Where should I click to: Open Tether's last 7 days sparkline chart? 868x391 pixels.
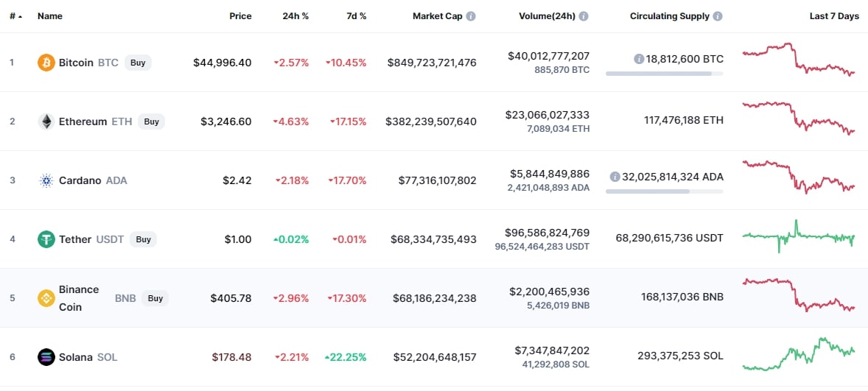coord(799,236)
